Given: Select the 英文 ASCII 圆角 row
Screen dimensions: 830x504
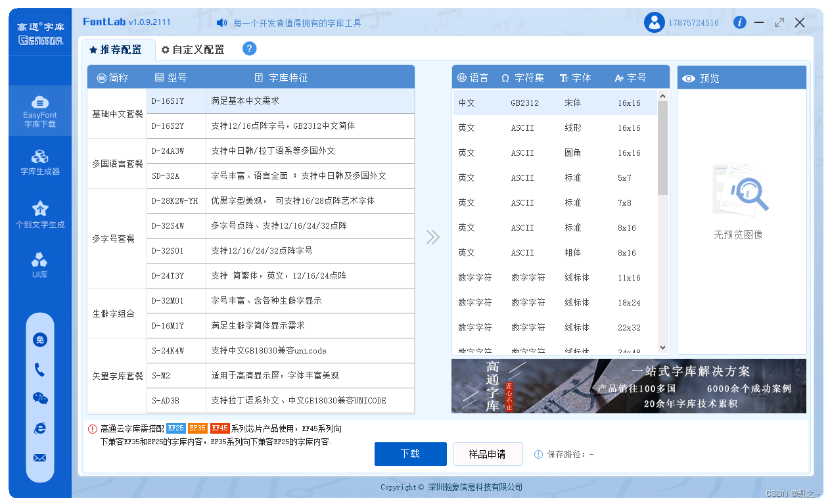Looking at the screenshot, I should tap(555, 153).
